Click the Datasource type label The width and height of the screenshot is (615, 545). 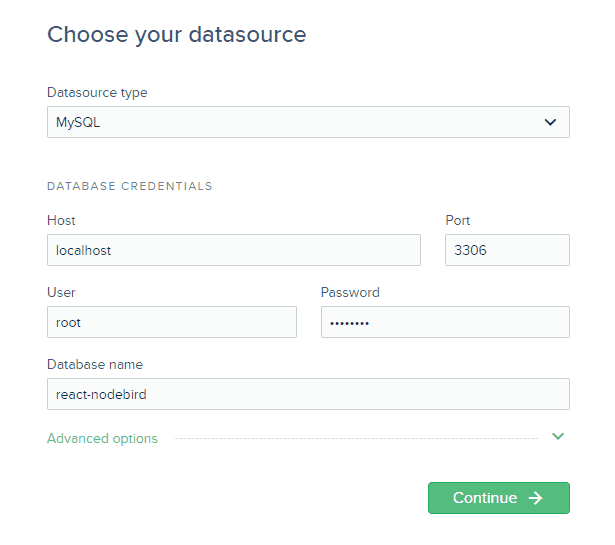pos(97,93)
